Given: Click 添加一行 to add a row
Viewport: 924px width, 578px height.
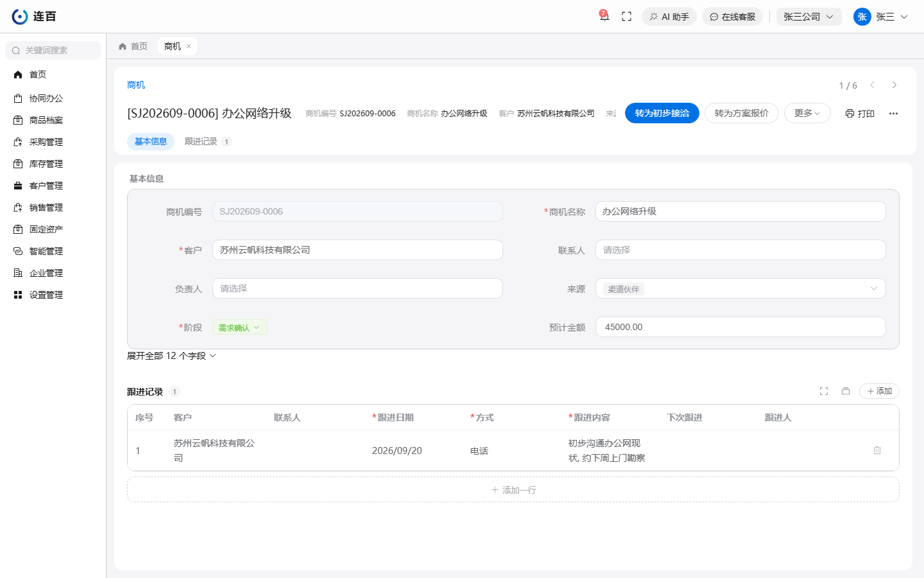Looking at the screenshot, I should point(513,489).
